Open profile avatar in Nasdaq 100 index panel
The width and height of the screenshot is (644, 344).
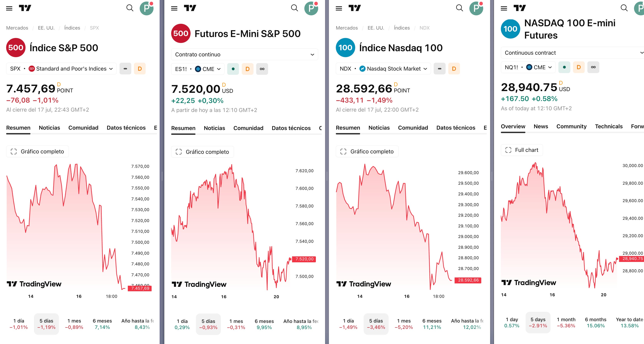coord(476,8)
